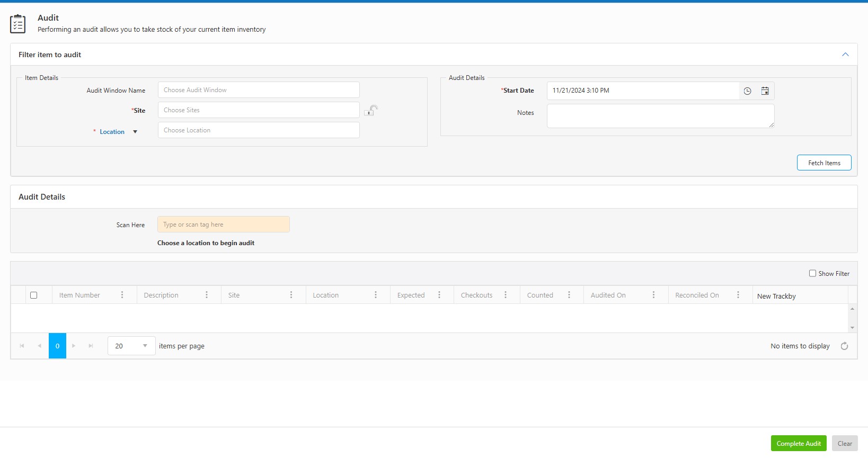Screen dimensions: 868x458
Task: Open the Start Date calendar picker
Action: 765,91
